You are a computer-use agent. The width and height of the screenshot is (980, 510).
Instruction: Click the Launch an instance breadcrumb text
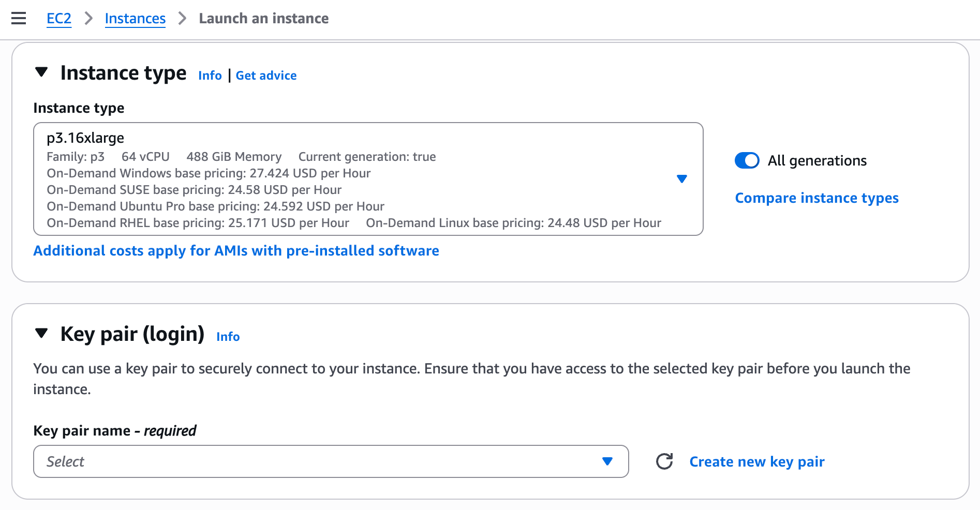click(263, 19)
